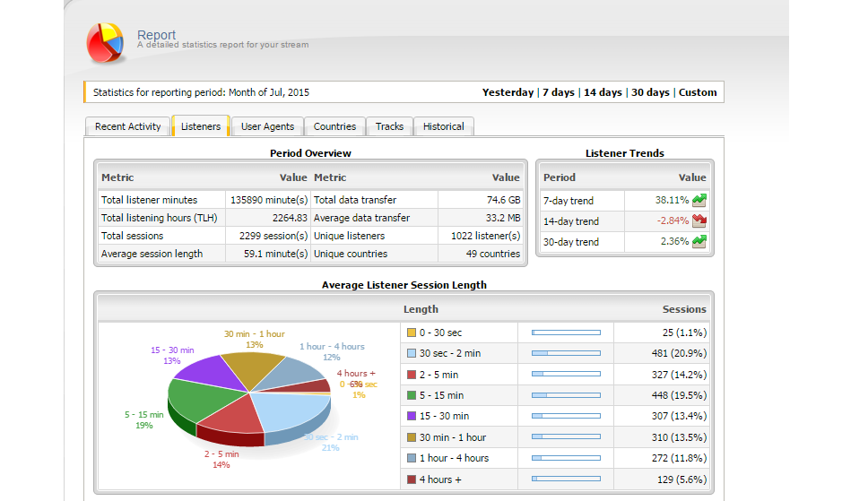The width and height of the screenshot is (868, 501).
Task: Switch to the User Agents tab
Action: click(267, 126)
